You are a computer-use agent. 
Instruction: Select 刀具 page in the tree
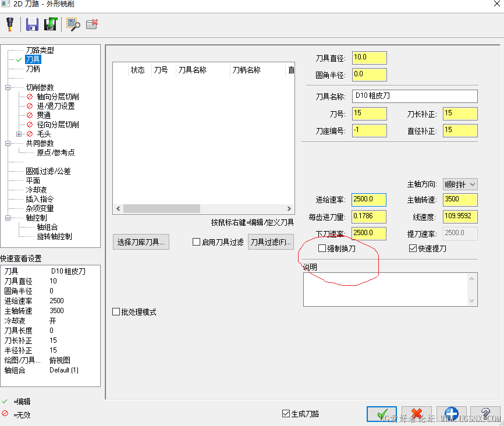click(33, 59)
